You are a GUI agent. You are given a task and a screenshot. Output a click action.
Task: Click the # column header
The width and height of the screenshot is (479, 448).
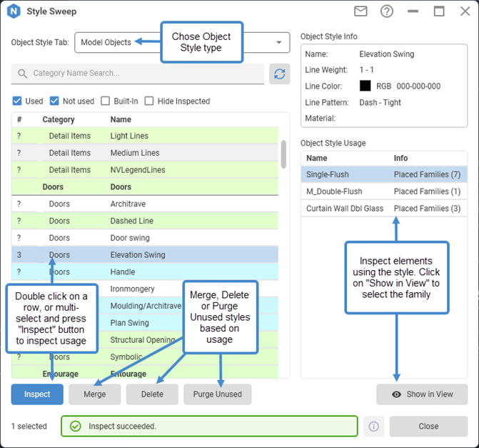[19, 119]
